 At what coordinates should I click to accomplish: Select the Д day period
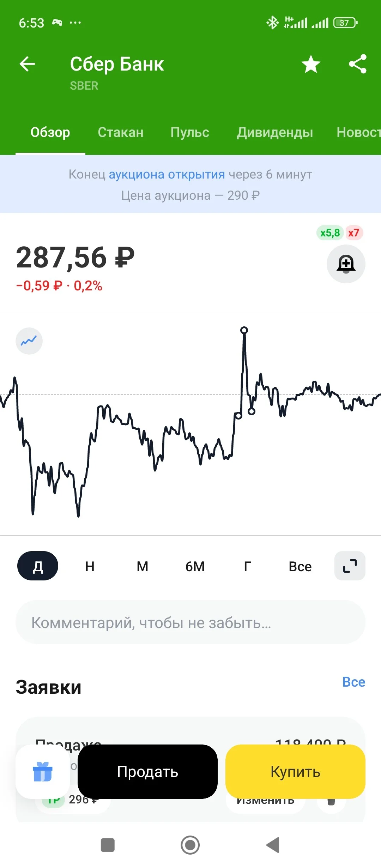coord(38,566)
